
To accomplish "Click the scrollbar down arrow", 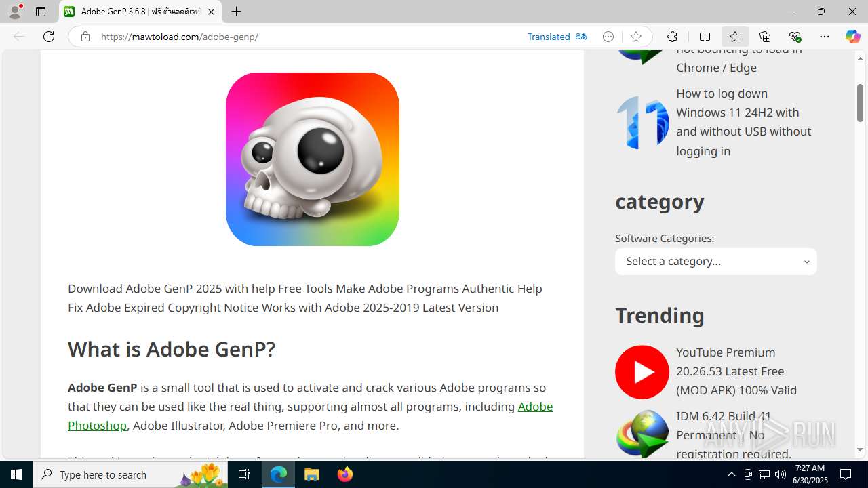I will [860, 449].
